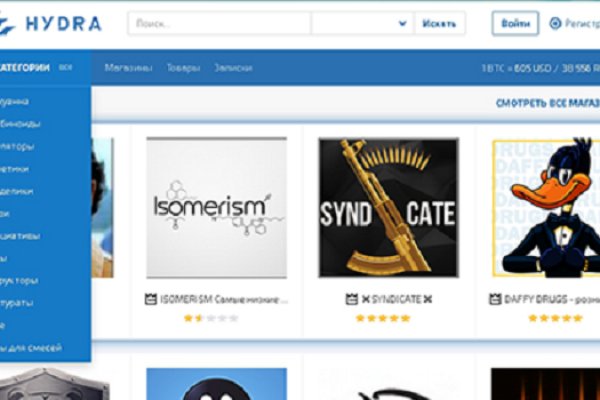The image size is (600, 400).
Task: Open the search category dropdown
Action: tap(361, 23)
